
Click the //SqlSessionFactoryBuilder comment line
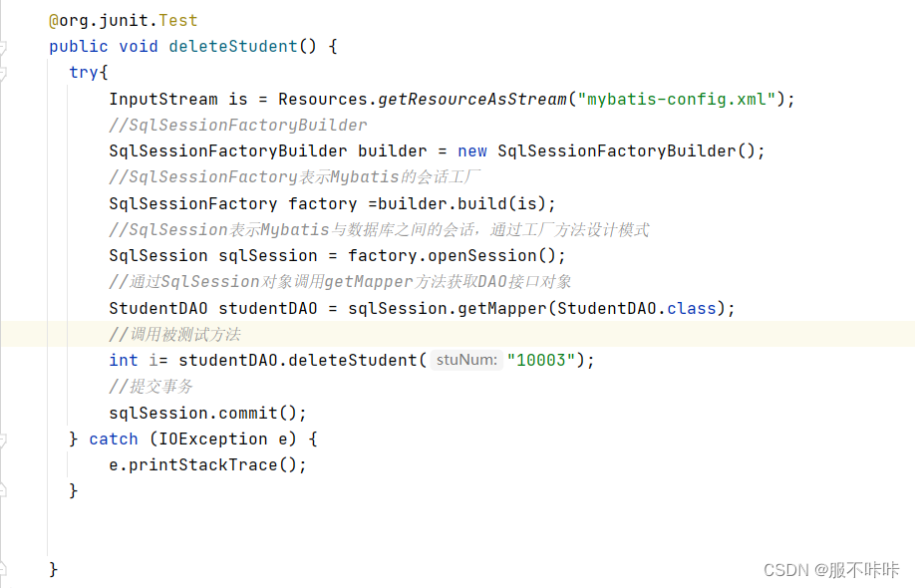[238, 126]
